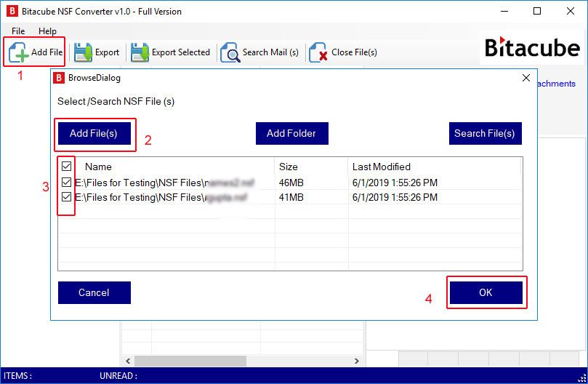Maximize the Bitacube NSF Converter window
The height and width of the screenshot is (384, 588).
(x=537, y=11)
